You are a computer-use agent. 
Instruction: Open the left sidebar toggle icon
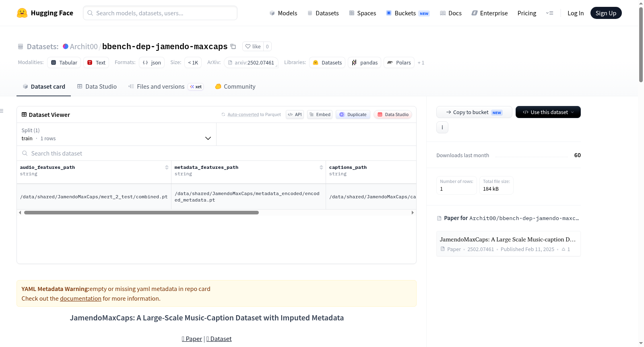(2, 111)
